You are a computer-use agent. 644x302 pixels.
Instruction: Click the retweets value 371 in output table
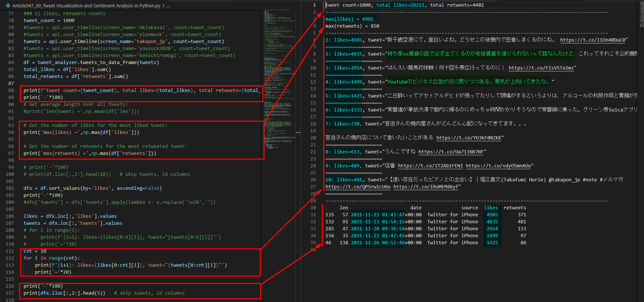(x=522, y=215)
